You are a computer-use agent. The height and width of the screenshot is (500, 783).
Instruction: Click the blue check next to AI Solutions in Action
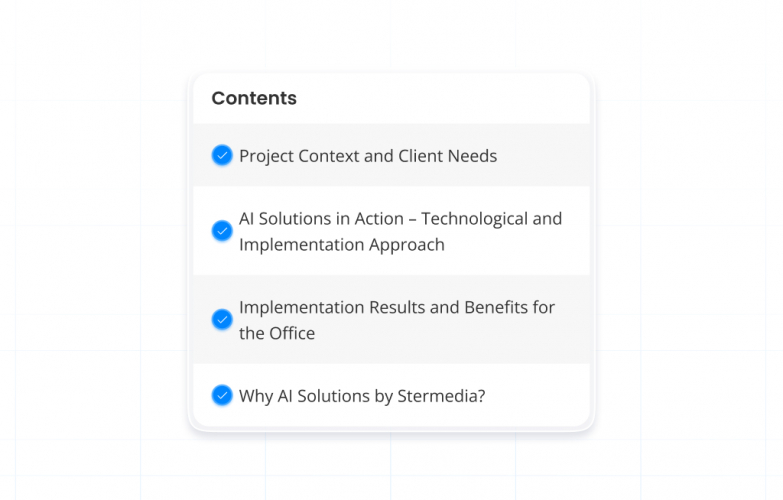[x=222, y=231]
